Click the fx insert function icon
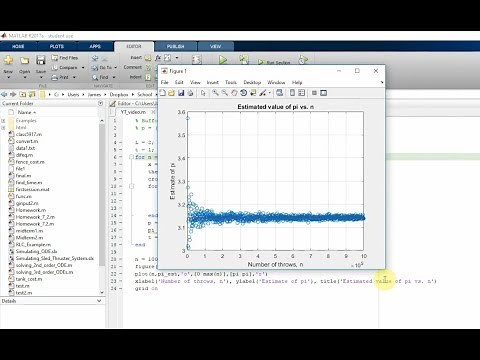The image size is (480, 360). (x=158, y=58)
